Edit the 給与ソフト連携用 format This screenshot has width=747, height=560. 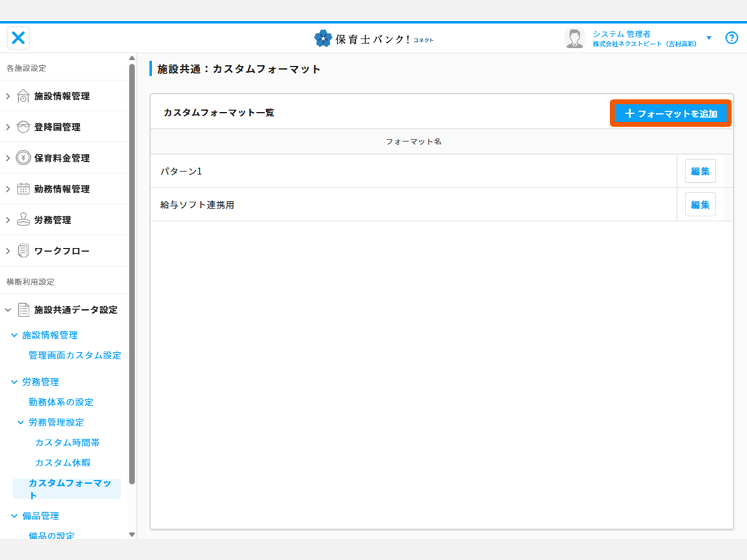coord(700,204)
